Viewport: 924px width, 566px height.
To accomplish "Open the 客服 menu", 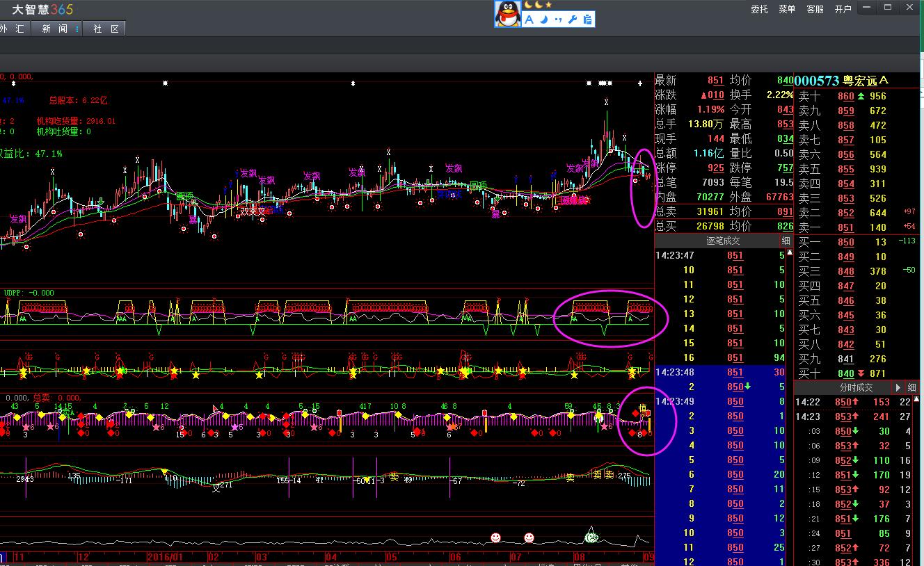I will tap(815, 9).
